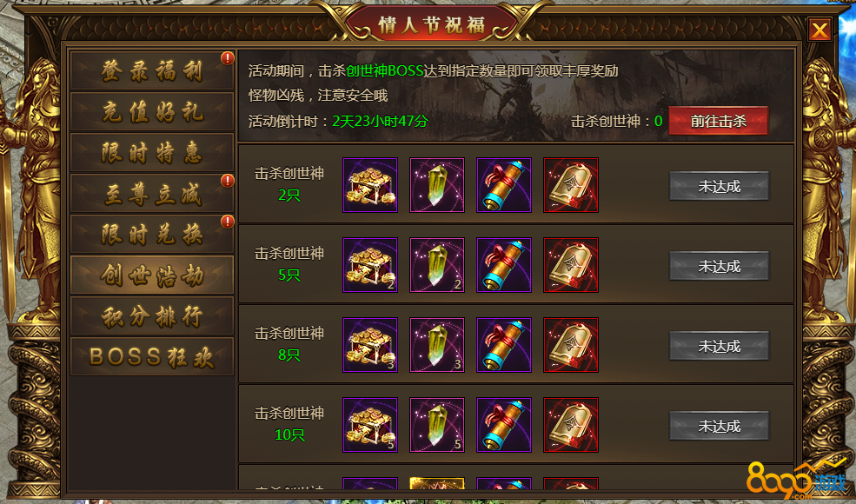This screenshot has width=856, height=504.
Task: Open the 限时特惠 tab
Action: pyautogui.click(x=152, y=152)
